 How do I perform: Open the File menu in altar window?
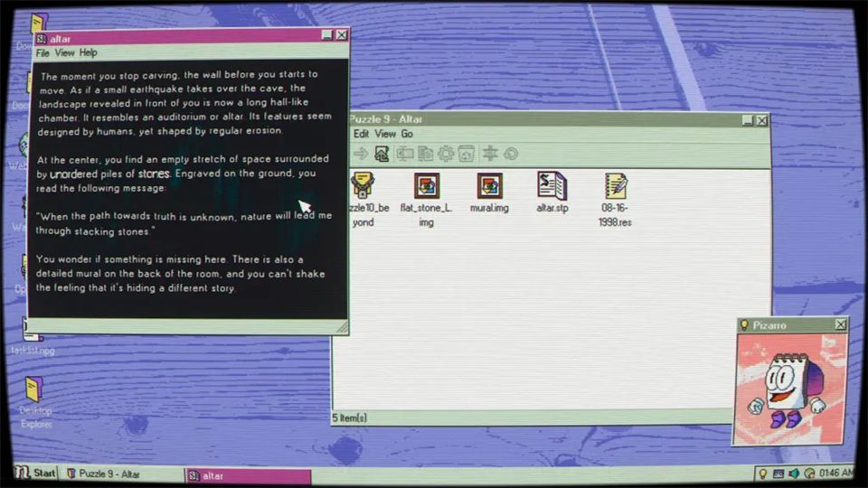click(42, 53)
